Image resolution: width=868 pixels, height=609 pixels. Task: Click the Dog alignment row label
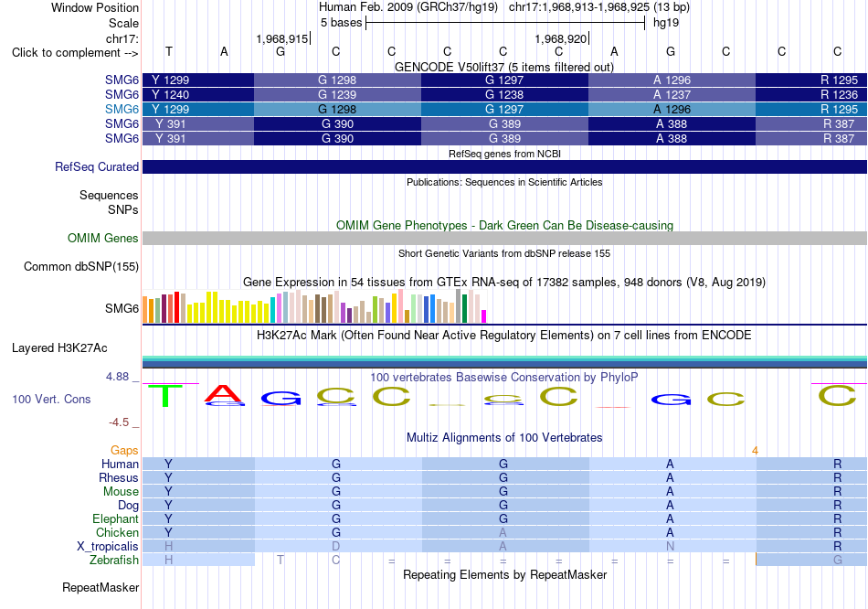[x=128, y=506]
